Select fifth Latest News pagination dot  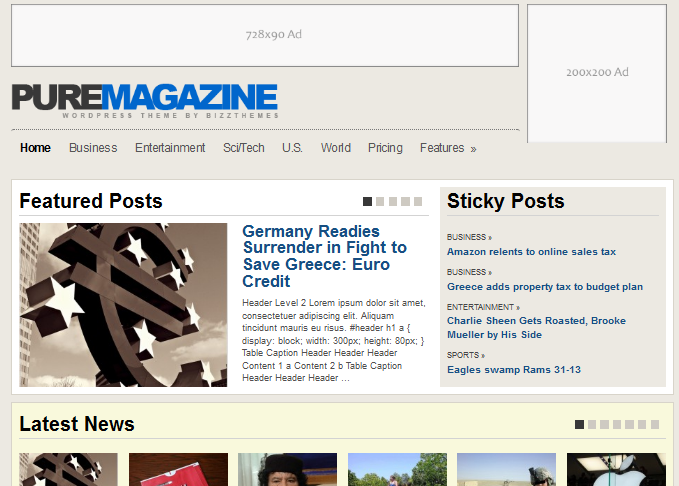click(630, 424)
